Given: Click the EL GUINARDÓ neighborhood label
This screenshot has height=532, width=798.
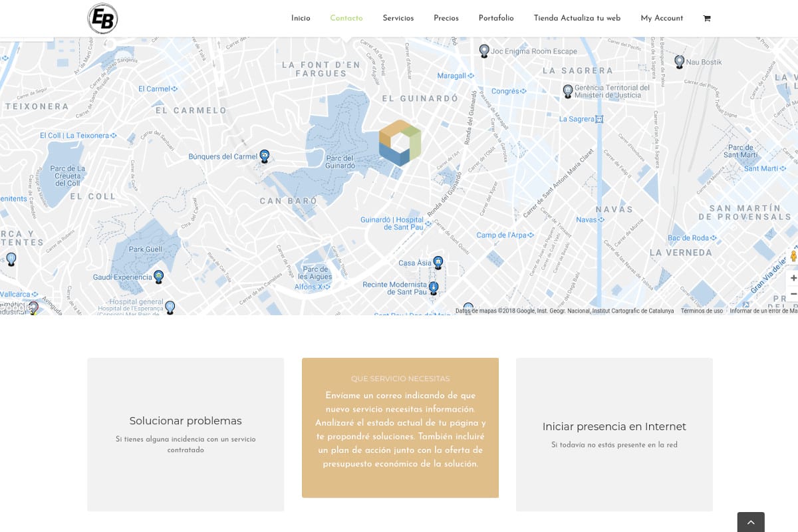Looking at the screenshot, I should click(x=420, y=98).
